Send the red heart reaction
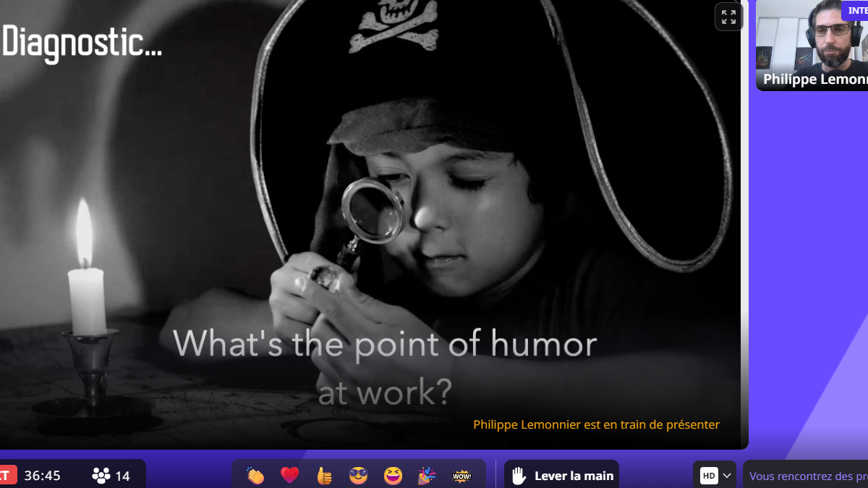Viewport: 868px width, 488px height. click(x=290, y=476)
